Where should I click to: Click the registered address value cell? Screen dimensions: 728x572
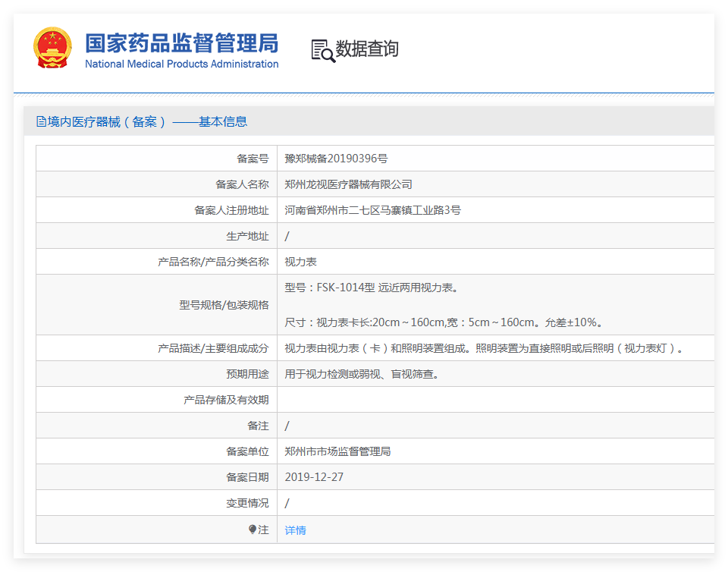(x=372, y=210)
